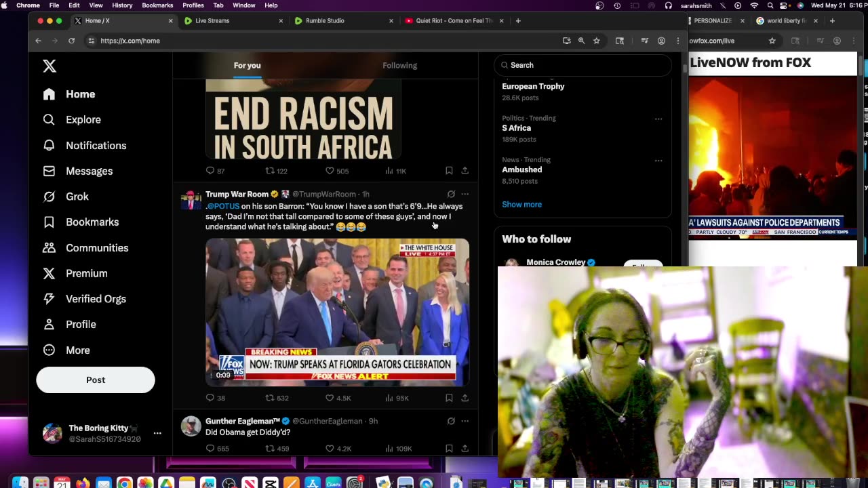The width and height of the screenshot is (868, 488).
Task: Click the Communities people icon
Action: pos(49,247)
